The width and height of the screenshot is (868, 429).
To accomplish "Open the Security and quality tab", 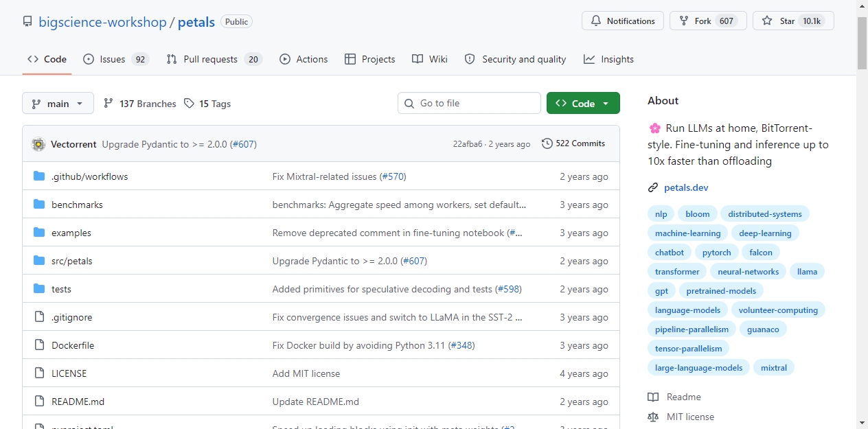I will (x=516, y=59).
